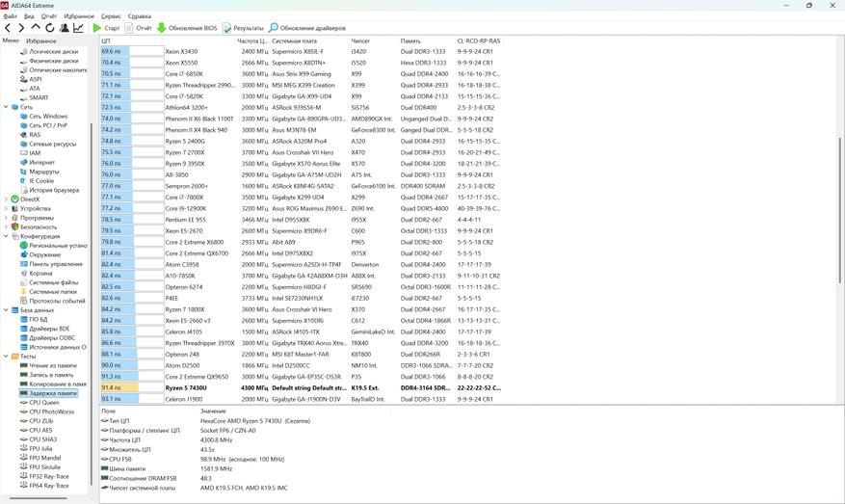
Task: Click the sidebar tree vertical scrollbar
Action: click(x=91, y=305)
